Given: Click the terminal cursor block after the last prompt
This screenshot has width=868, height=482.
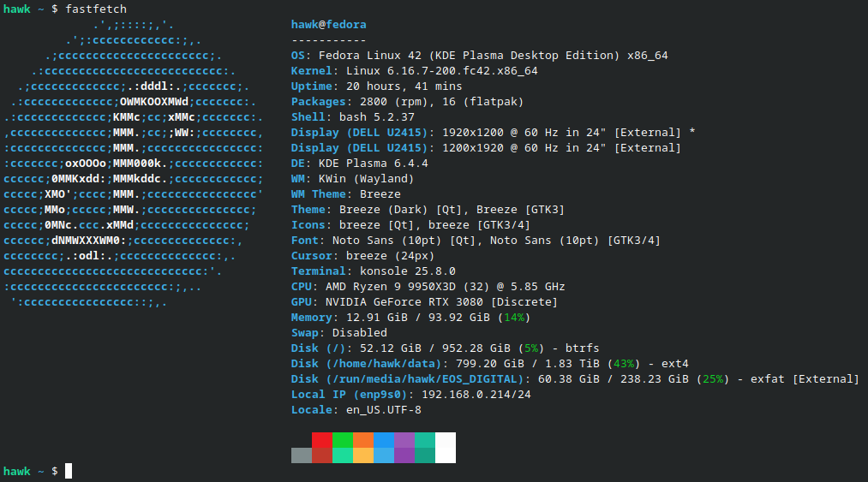Looking at the screenshot, I should pyautogui.click(x=69, y=471).
